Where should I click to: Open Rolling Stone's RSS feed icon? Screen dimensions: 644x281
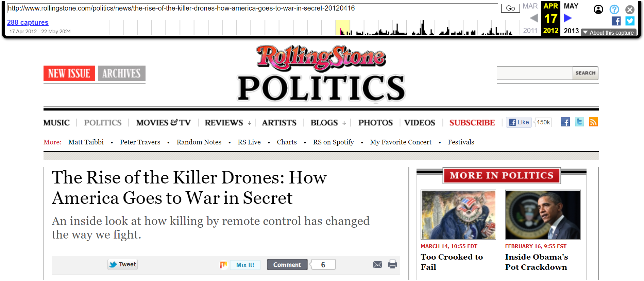(593, 122)
